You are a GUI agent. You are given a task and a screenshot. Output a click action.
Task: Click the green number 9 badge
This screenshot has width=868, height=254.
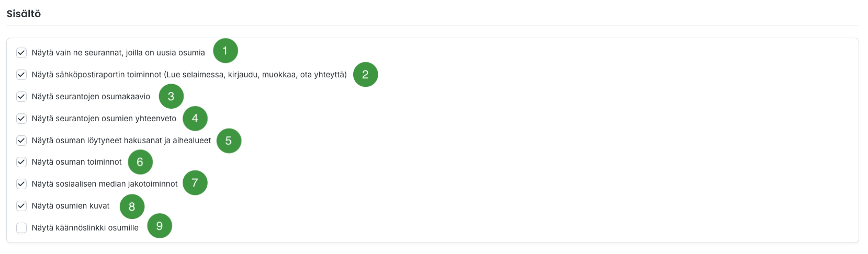[160, 226]
